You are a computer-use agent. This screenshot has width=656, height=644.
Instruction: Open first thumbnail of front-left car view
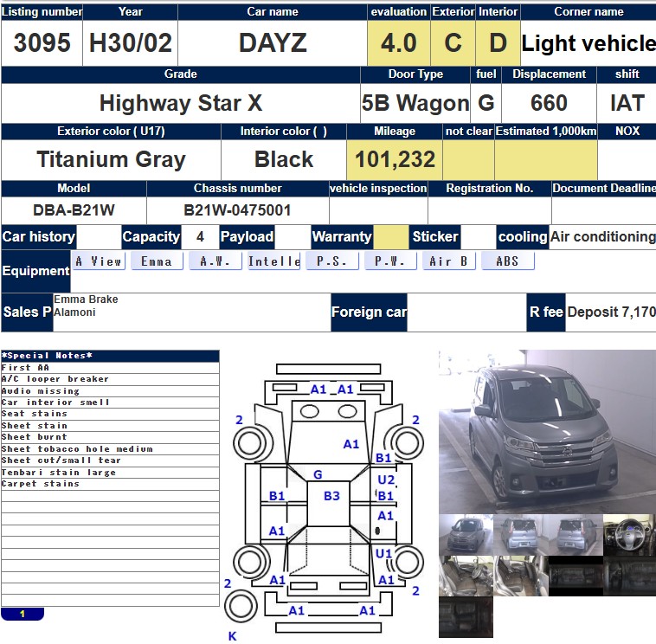[x=466, y=535]
